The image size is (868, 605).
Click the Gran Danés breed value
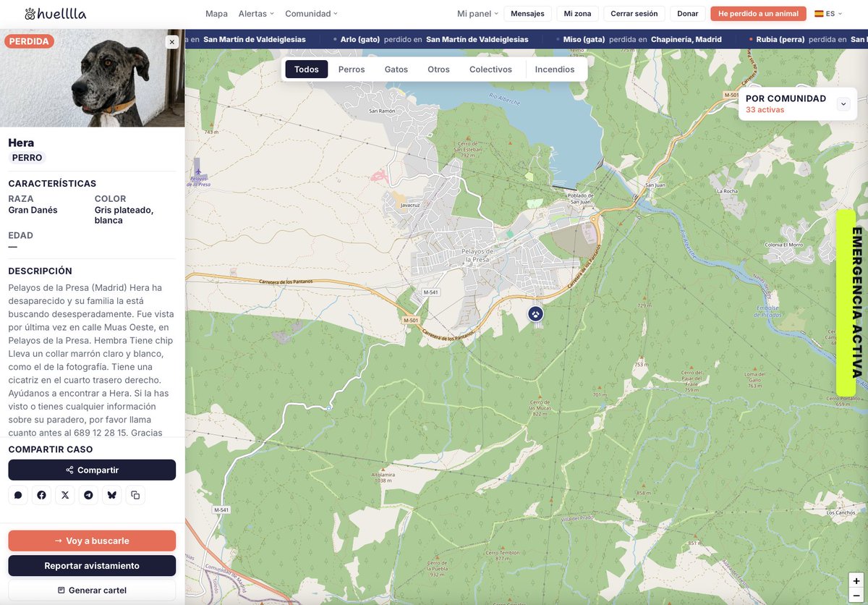coord(33,210)
